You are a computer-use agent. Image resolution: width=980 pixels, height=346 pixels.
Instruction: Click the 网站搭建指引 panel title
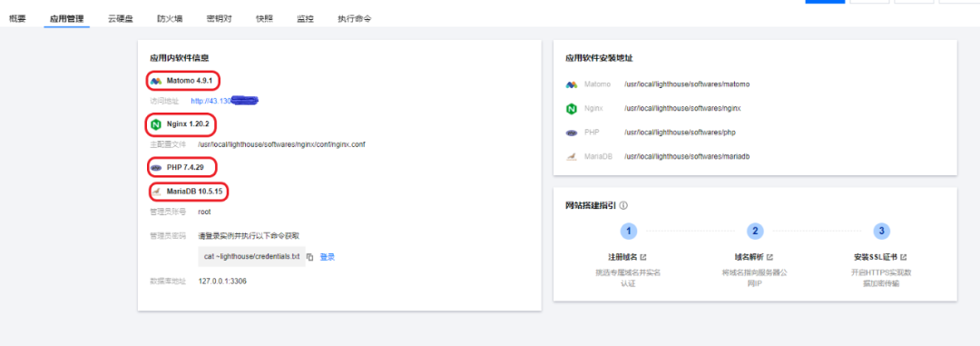591,205
